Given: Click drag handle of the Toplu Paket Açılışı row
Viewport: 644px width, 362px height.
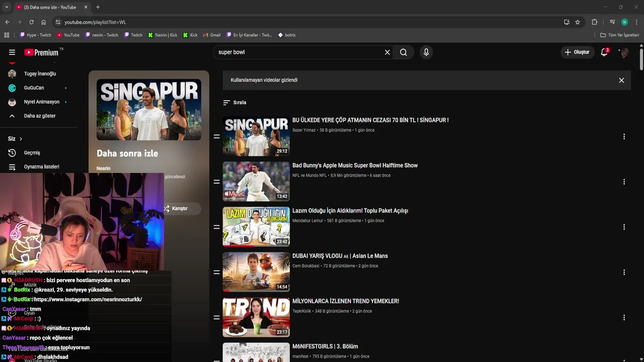Looking at the screenshot, I should pos(217,227).
